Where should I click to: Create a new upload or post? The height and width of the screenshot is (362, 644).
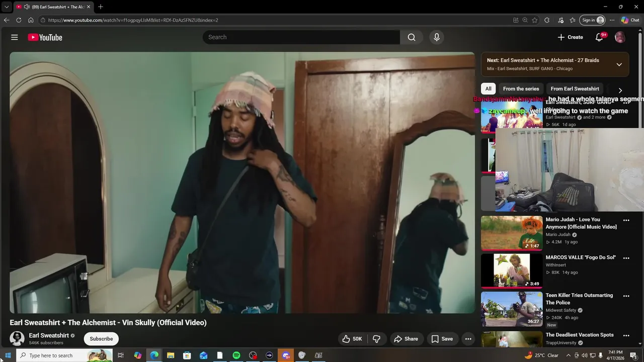click(x=570, y=37)
